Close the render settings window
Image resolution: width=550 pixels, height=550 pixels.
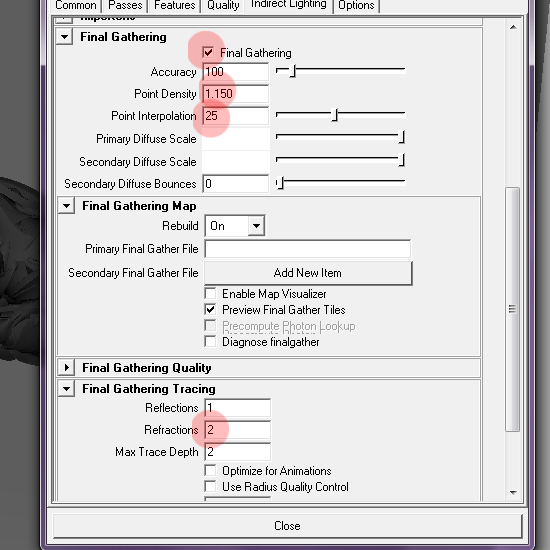287,526
